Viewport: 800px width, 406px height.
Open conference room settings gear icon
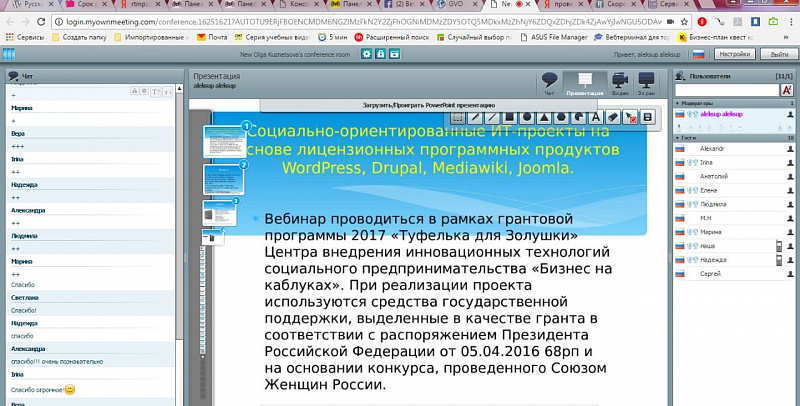[x=366, y=54]
